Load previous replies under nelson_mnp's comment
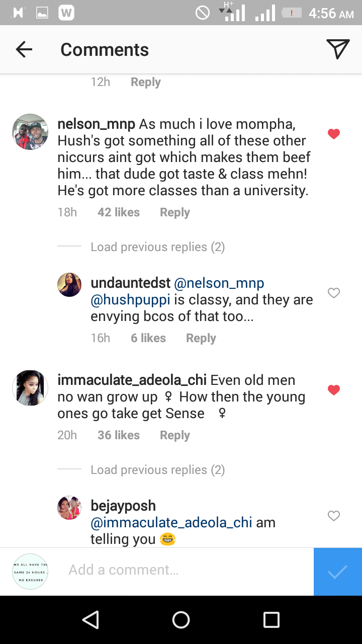 [x=157, y=247]
